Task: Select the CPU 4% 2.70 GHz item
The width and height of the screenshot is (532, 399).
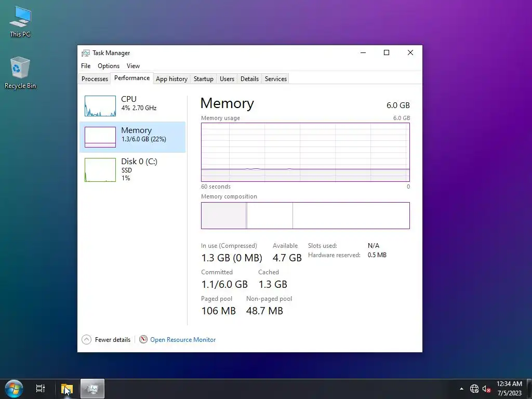Action: click(132, 106)
